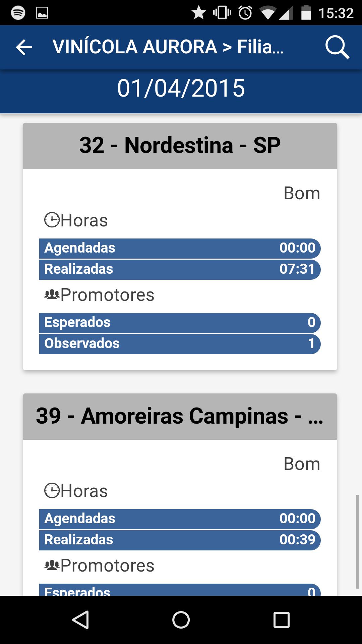Click the vertical scrollbar thumb
Viewport: 362px width, 644px height.
357,541
